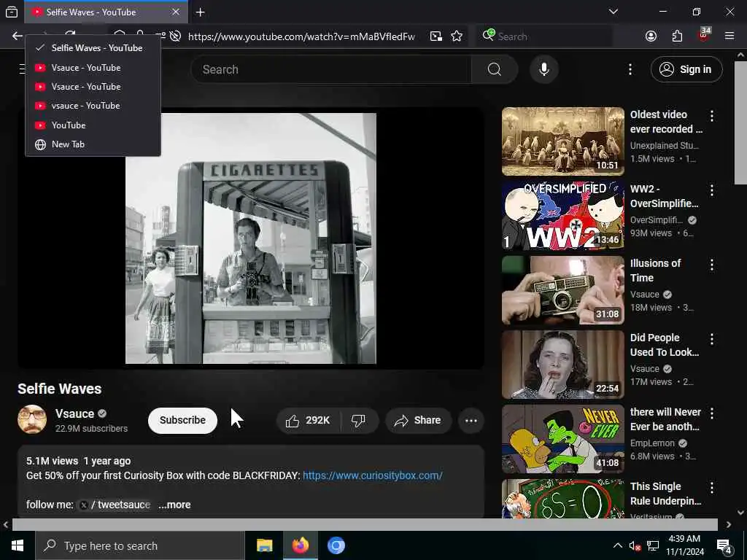
Task: Open Firefox hamburger application menu
Action: click(x=729, y=36)
